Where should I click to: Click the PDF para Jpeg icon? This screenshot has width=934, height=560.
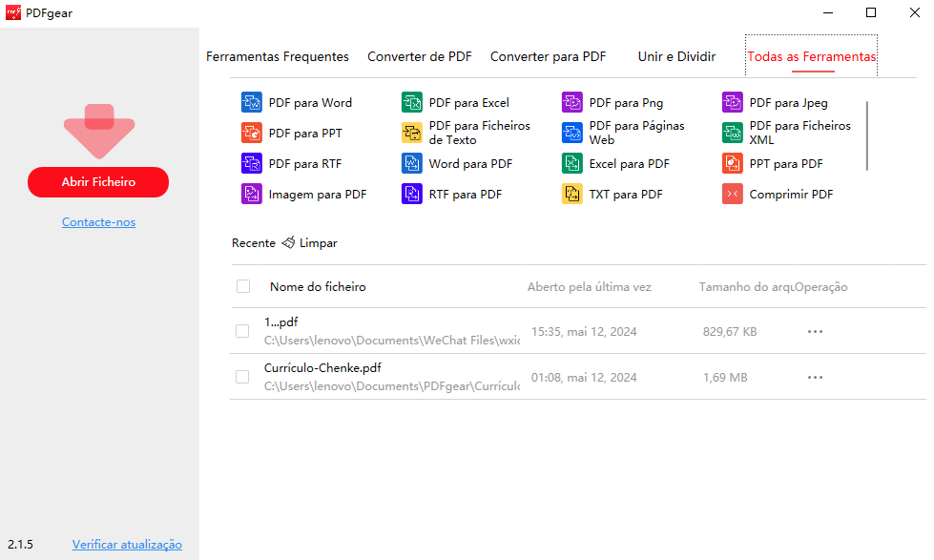pyautogui.click(x=732, y=102)
